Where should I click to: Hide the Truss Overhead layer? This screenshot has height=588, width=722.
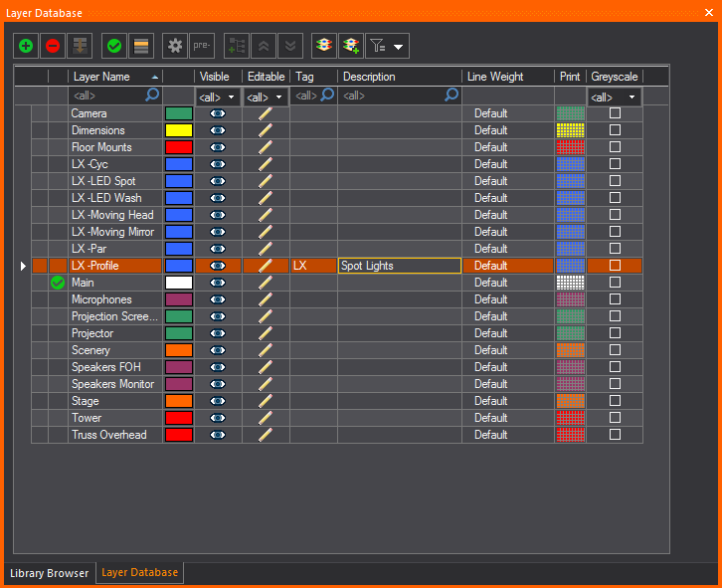[x=218, y=435]
